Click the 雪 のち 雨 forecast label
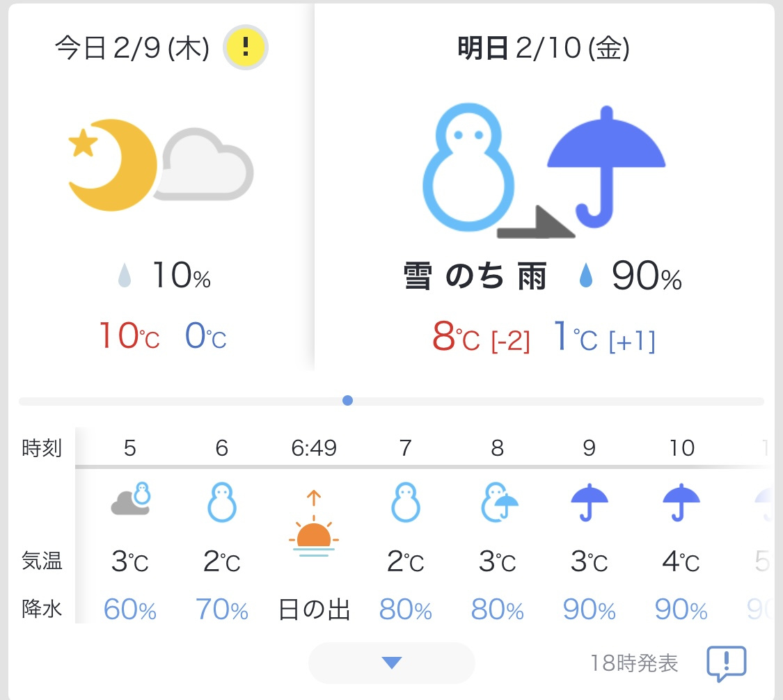The height and width of the screenshot is (700, 783). tap(475, 278)
